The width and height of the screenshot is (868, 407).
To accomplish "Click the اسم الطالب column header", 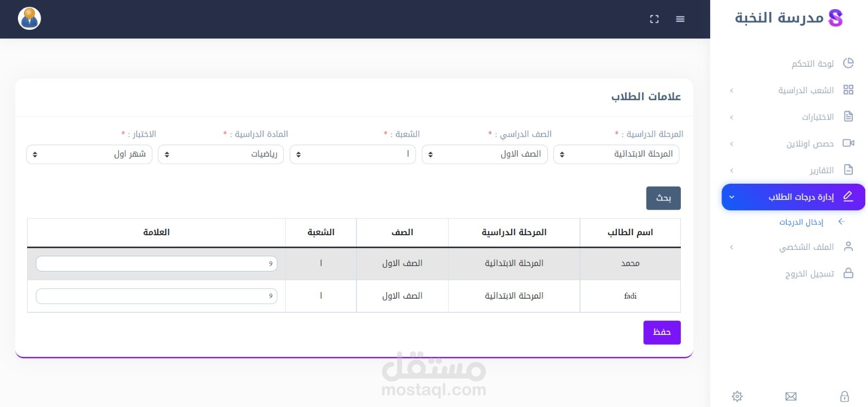I will point(630,232).
